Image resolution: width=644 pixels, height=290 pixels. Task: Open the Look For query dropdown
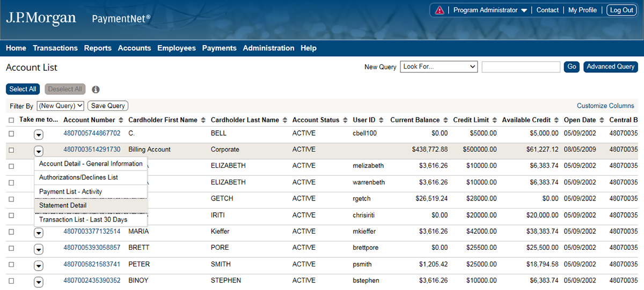438,67
